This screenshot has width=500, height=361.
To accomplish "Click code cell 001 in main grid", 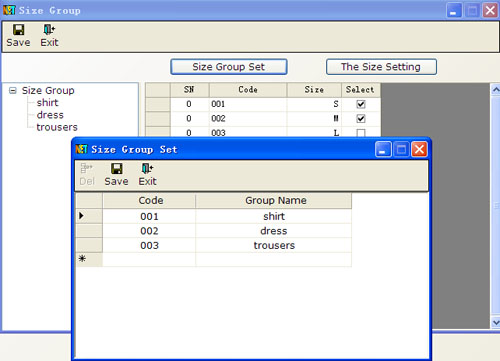I will click(x=248, y=104).
